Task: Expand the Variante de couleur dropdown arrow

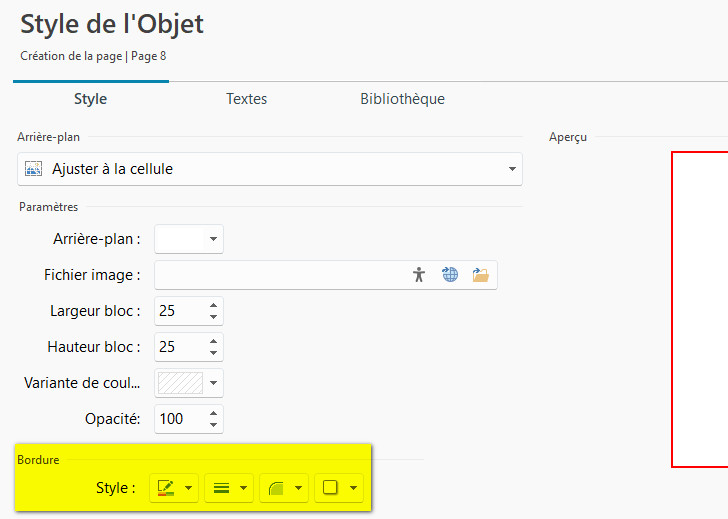Action: click(x=213, y=383)
